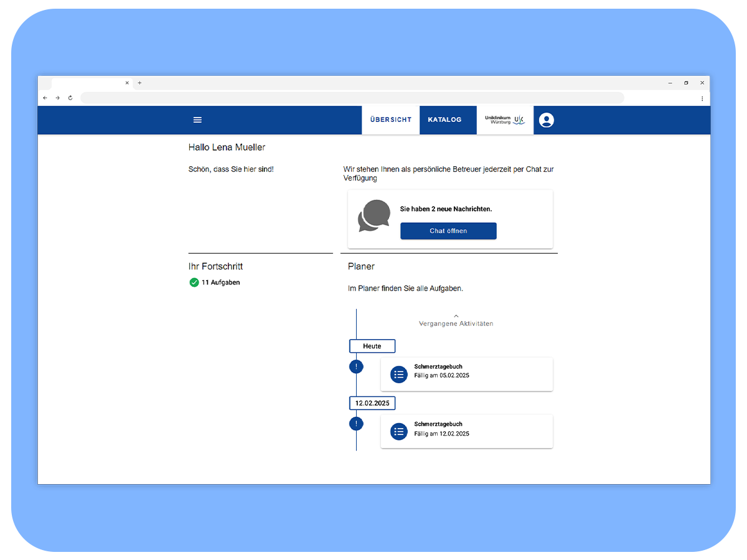Switch to the Übersicht tab
Viewport: 747px width, 560px height.
pos(391,119)
